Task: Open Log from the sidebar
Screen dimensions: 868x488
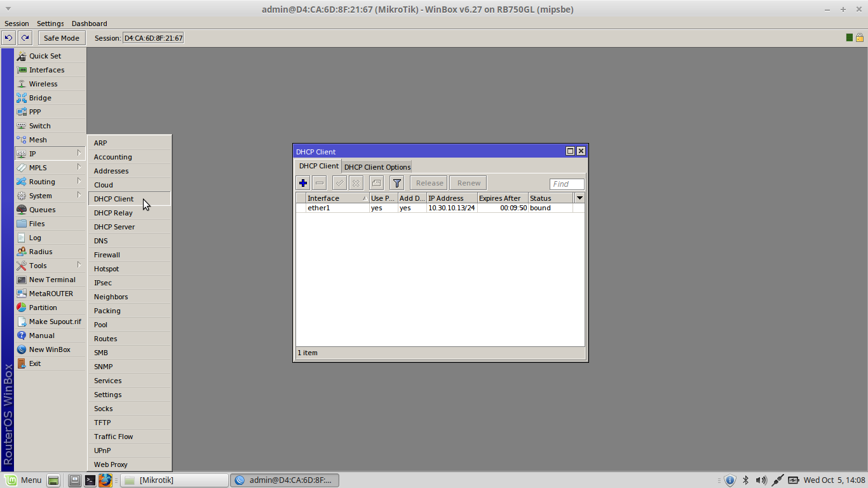Action: [x=50, y=238]
